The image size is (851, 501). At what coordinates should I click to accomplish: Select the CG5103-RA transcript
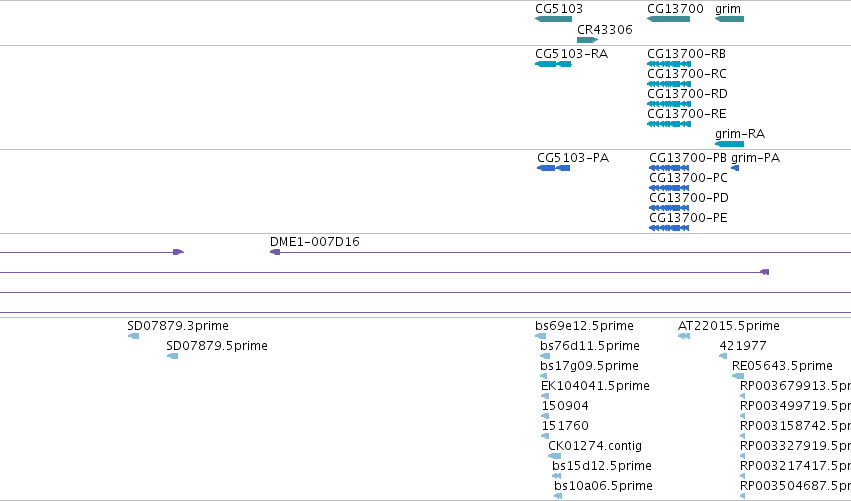pos(554,64)
